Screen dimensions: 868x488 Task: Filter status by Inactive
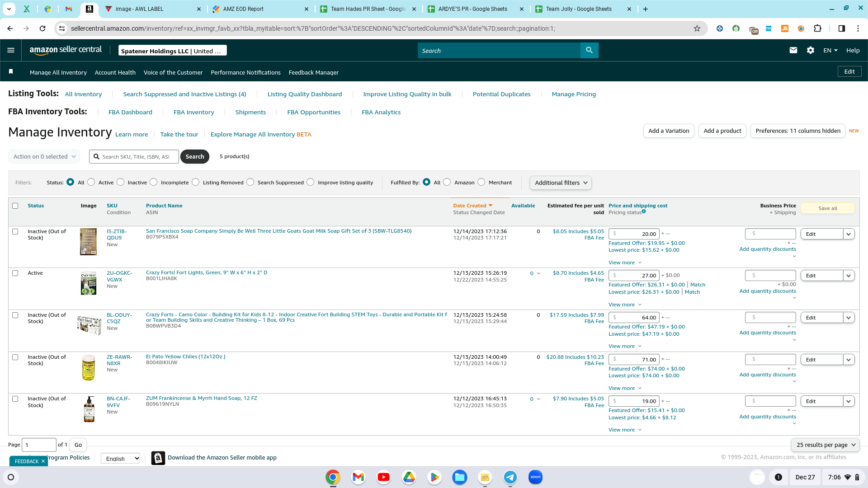[x=120, y=182]
